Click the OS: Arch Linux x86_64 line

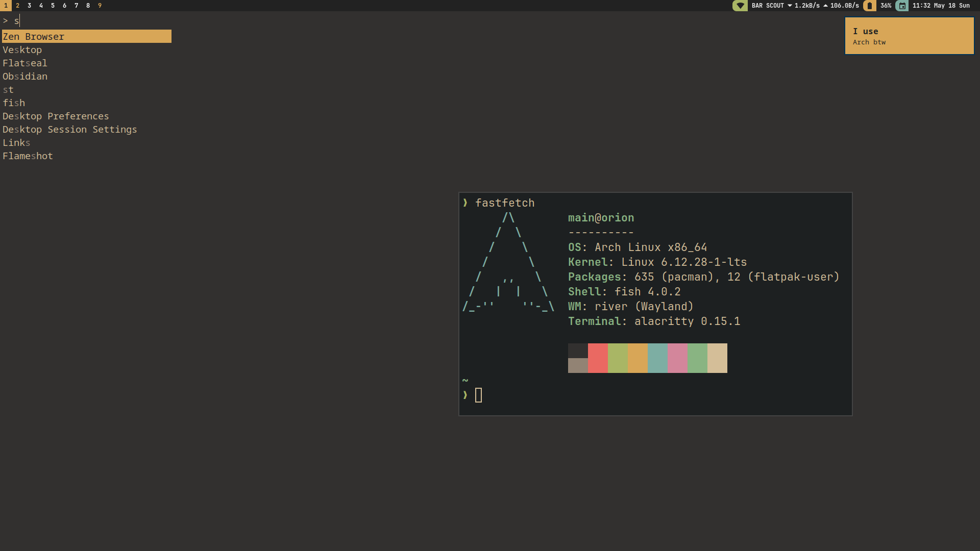point(638,247)
